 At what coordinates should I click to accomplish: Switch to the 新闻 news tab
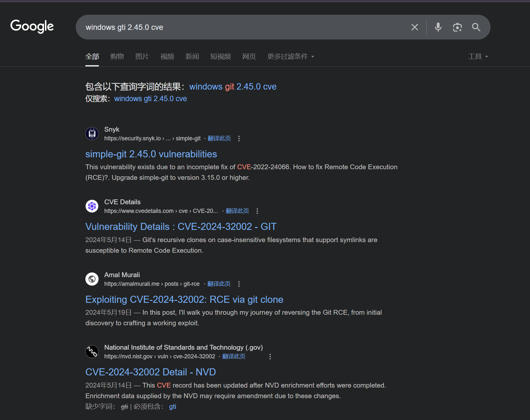192,57
